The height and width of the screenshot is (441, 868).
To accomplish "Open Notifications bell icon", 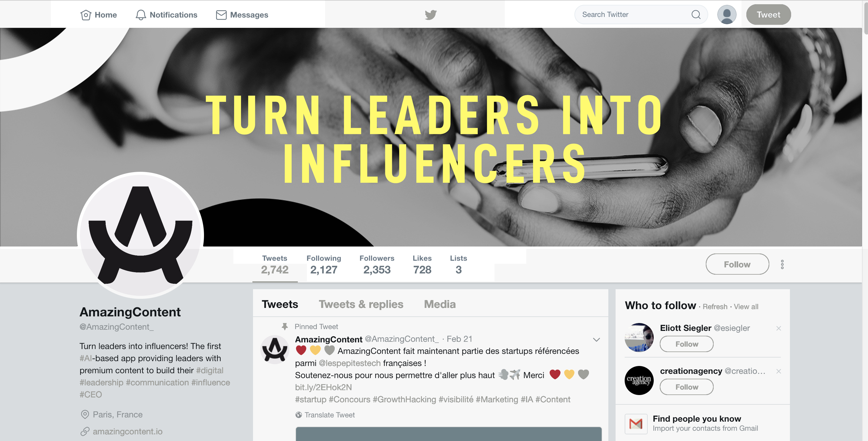I will point(141,15).
